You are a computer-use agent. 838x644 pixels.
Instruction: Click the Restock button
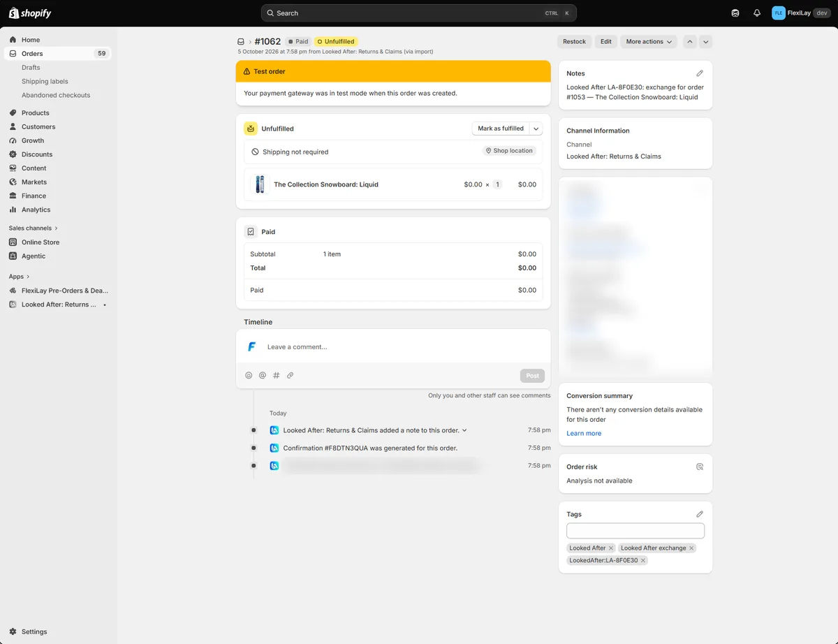[x=575, y=42]
